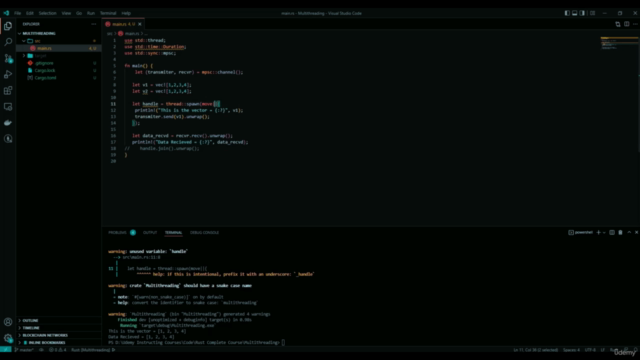This screenshot has width=640, height=360.
Task: Change indentation via Spaces: 4
Action: [571, 350]
